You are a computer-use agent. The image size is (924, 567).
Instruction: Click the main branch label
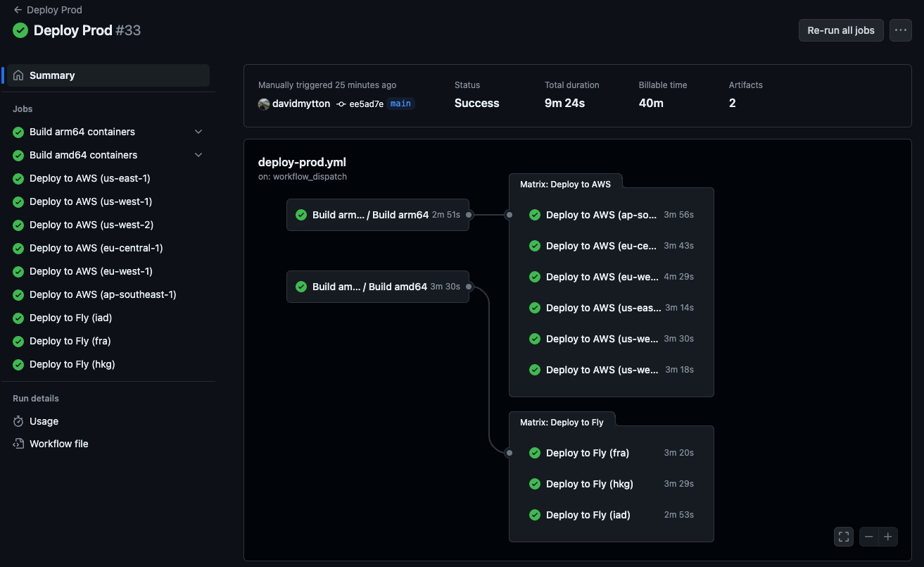click(400, 104)
